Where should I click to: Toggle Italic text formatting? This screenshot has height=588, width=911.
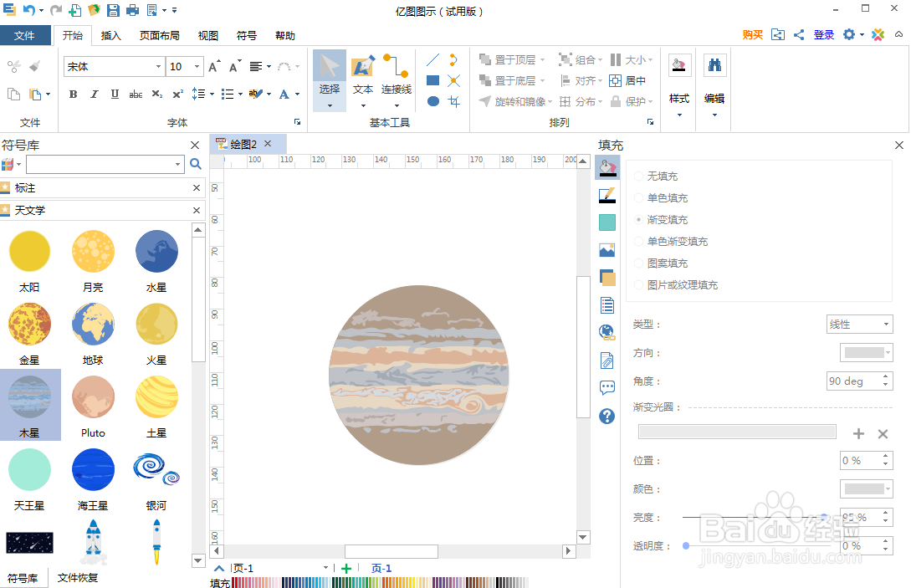point(95,95)
